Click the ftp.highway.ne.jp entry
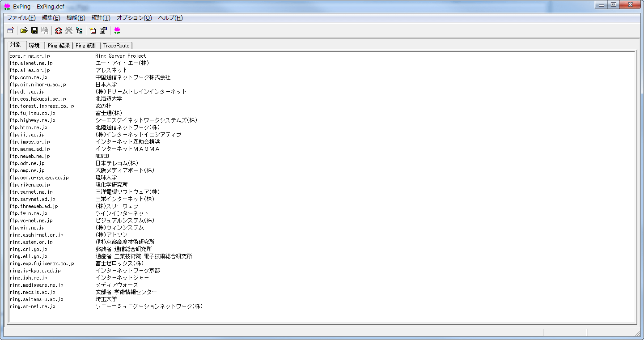This screenshot has width=644, height=340. (33, 120)
